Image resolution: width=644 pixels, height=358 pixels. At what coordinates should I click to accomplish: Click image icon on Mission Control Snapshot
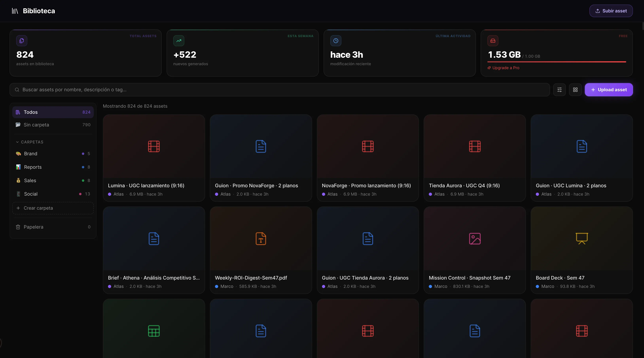click(475, 239)
